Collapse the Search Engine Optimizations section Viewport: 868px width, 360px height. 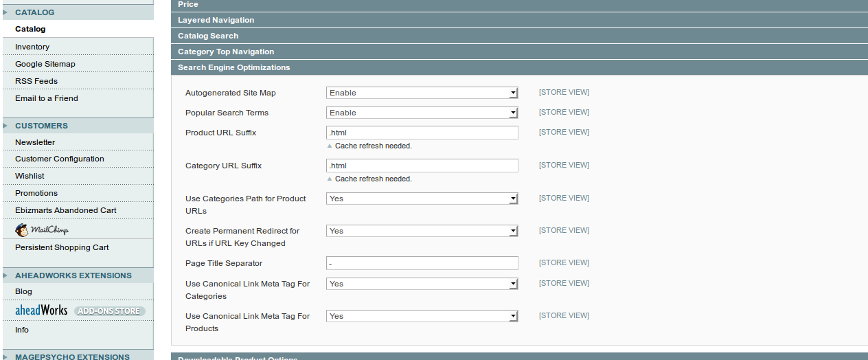233,67
